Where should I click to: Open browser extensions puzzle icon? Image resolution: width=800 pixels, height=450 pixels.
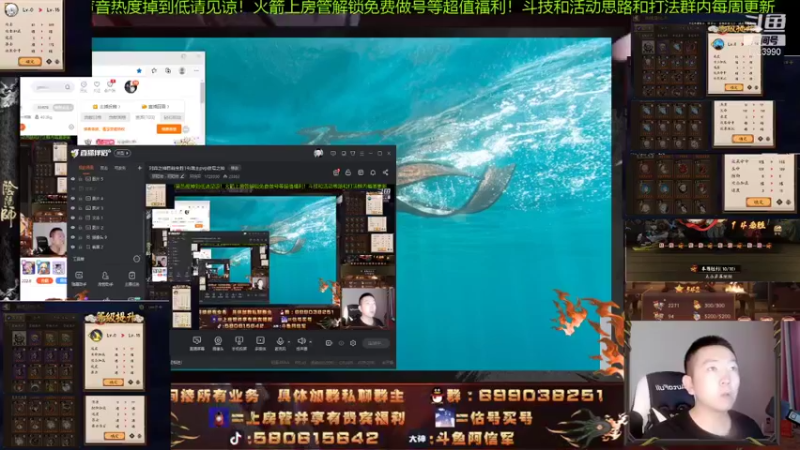click(154, 70)
